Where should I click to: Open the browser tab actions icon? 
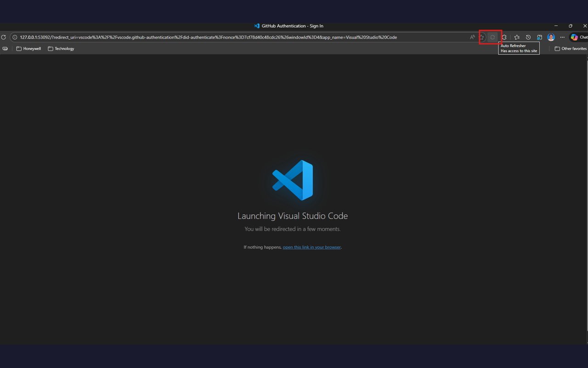[540, 37]
